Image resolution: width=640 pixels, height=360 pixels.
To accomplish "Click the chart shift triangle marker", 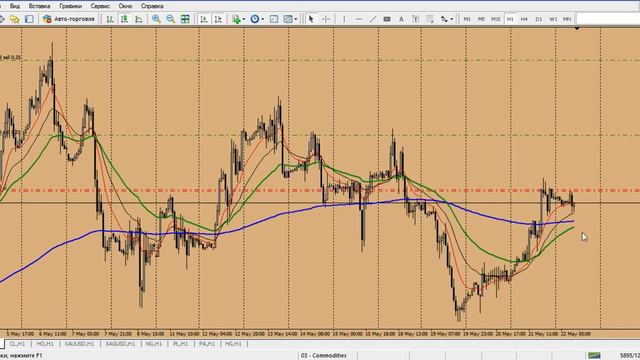I will coord(577,29).
